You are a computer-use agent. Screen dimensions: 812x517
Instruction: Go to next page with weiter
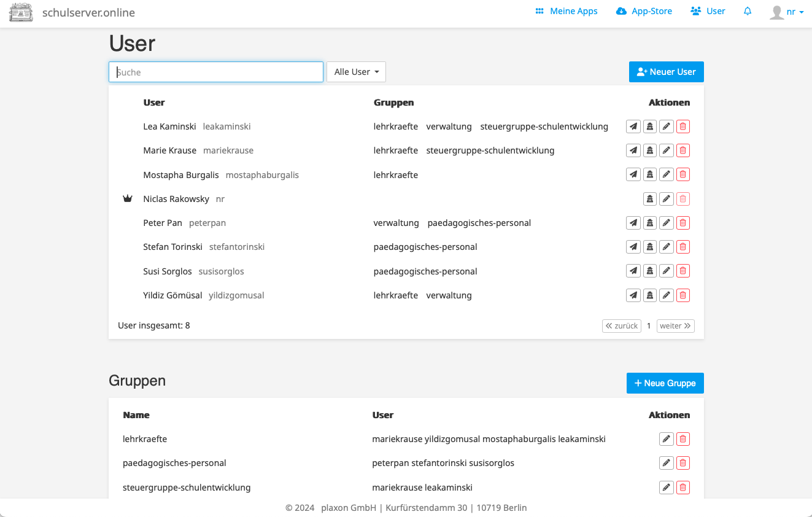click(x=675, y=325)
